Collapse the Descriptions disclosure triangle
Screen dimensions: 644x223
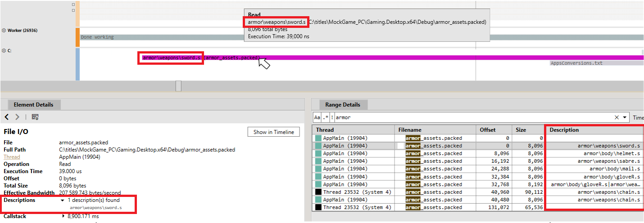62,200
